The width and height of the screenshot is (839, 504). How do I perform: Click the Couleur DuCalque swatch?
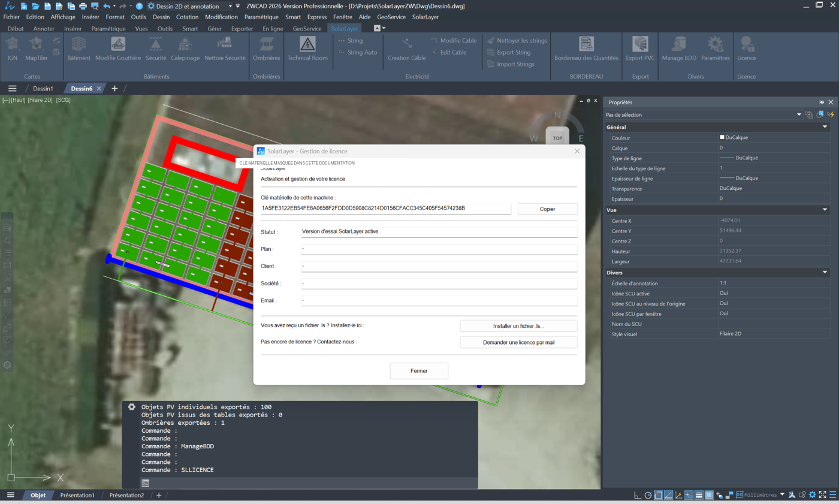pyautogui.click(x=722, y=137)
